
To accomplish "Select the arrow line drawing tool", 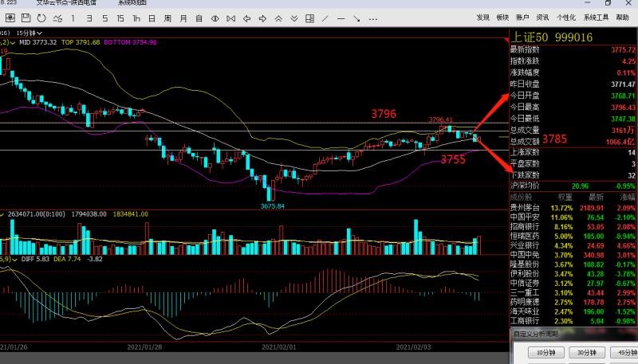I will pyautogui.click(x=356, y=18).
